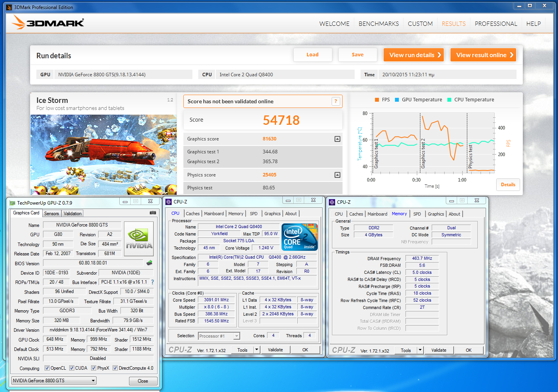Open the RESULTS section
The image size is (558, 392).
(454, 24)
